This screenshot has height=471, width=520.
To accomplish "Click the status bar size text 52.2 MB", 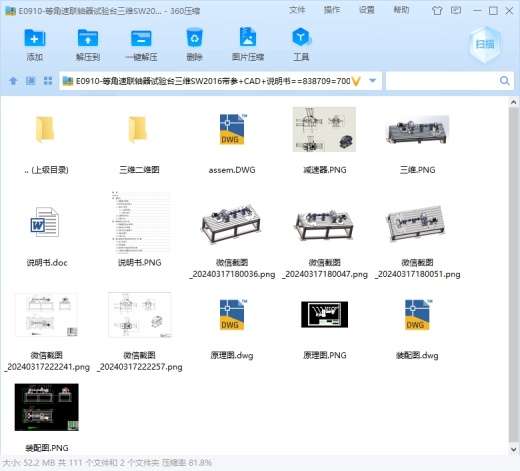I will click(x=39, y=463).
